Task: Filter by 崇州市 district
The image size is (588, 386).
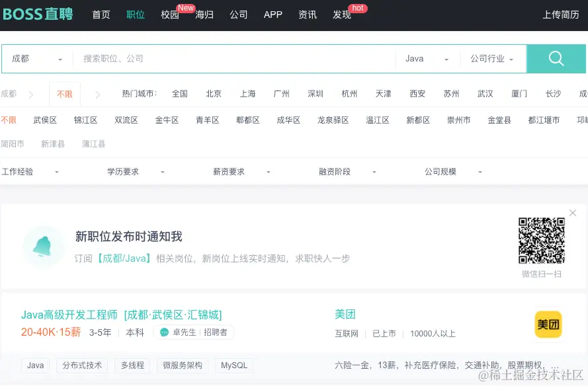Action: click(458, 120)
